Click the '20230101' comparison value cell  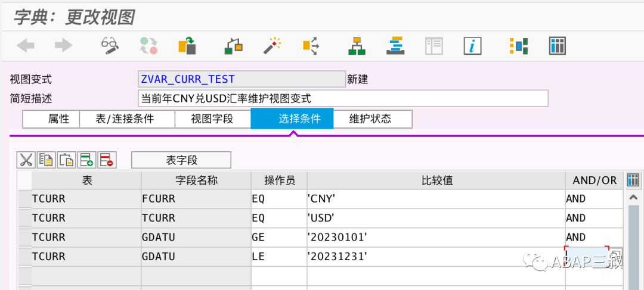(436, 237)
